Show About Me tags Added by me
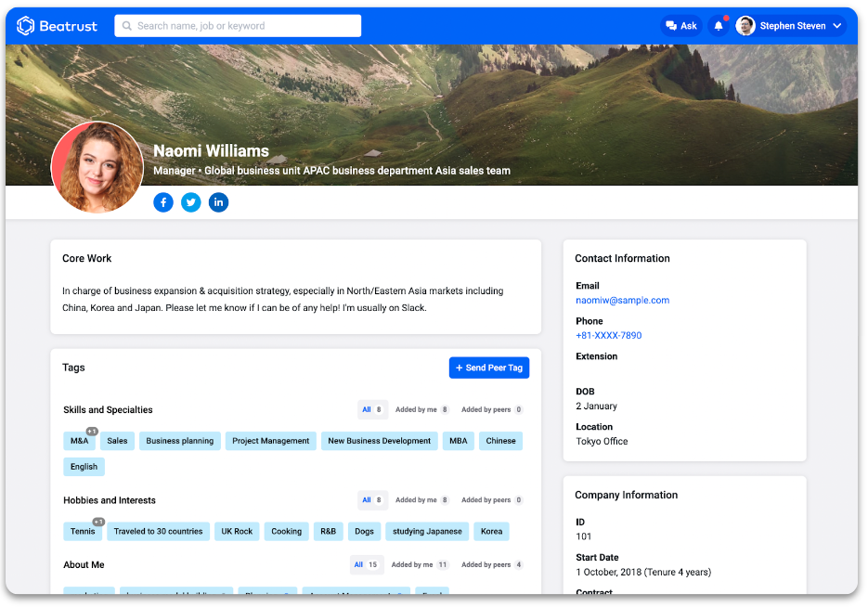 (x=419, y=565)
